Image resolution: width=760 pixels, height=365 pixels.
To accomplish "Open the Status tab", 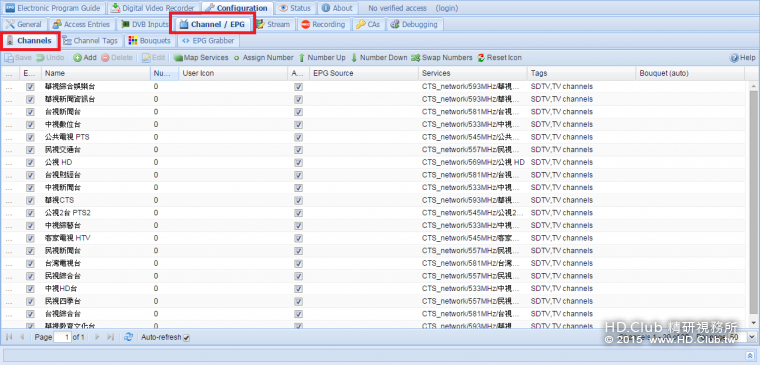I will (x=296, y=8).
